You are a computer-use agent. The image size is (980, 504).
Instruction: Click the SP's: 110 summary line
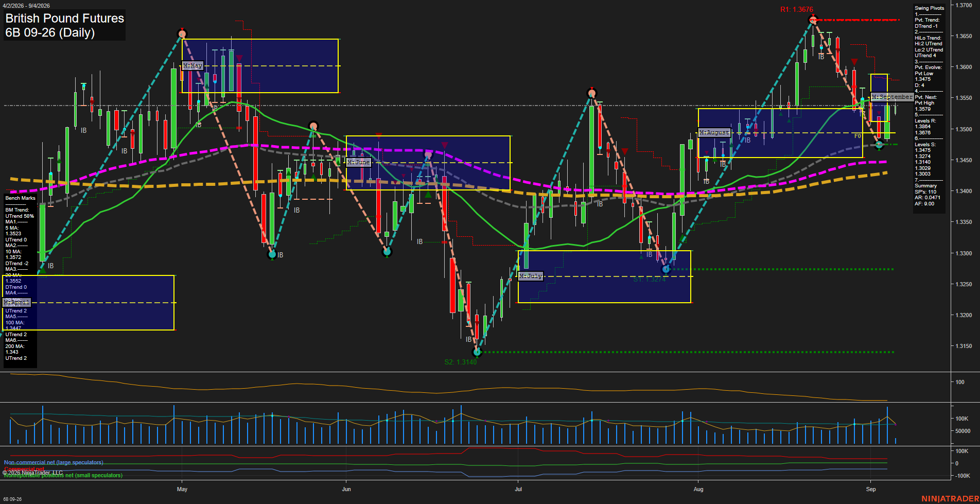click(925, 192)
